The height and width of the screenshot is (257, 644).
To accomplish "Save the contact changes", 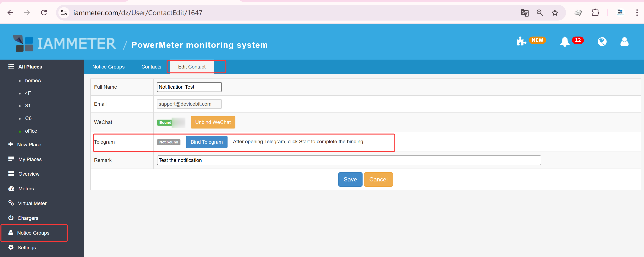I will point(350,179).
